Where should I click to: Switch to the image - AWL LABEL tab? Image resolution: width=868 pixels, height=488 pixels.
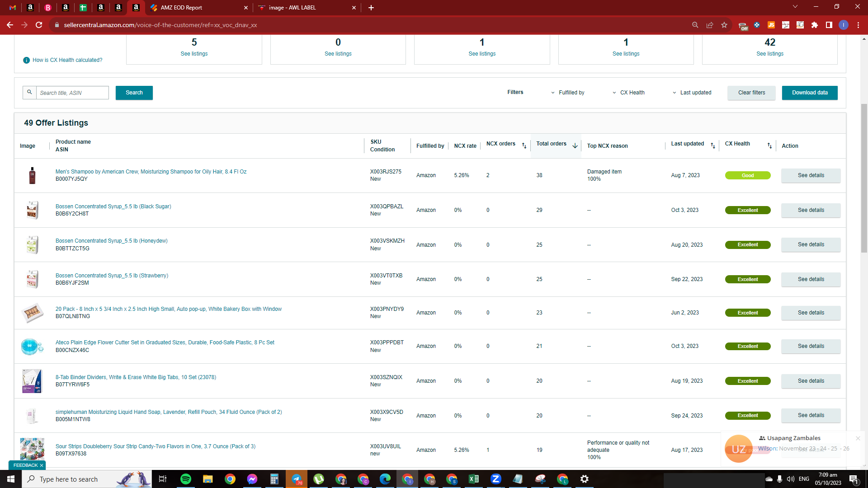(307, 8)
